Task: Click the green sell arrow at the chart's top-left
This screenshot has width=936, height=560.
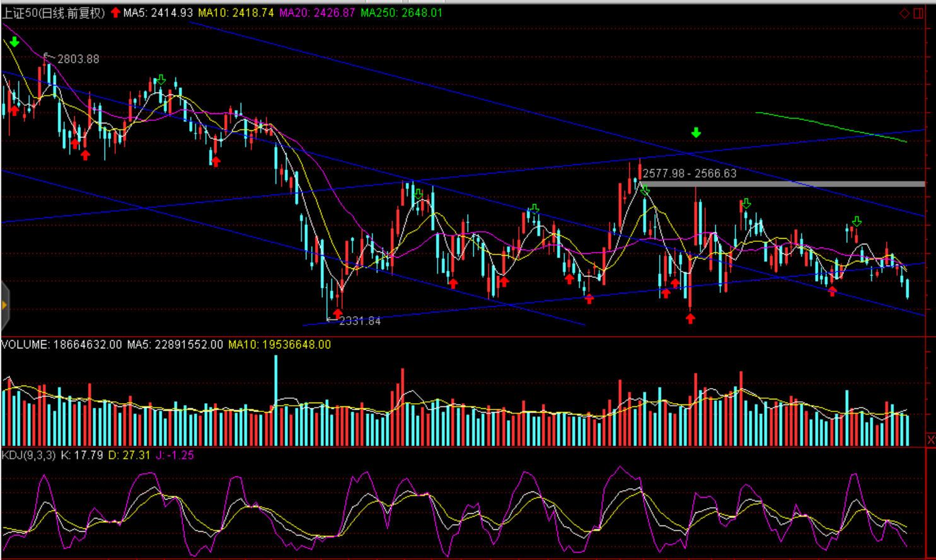Action: pos(14,42)
